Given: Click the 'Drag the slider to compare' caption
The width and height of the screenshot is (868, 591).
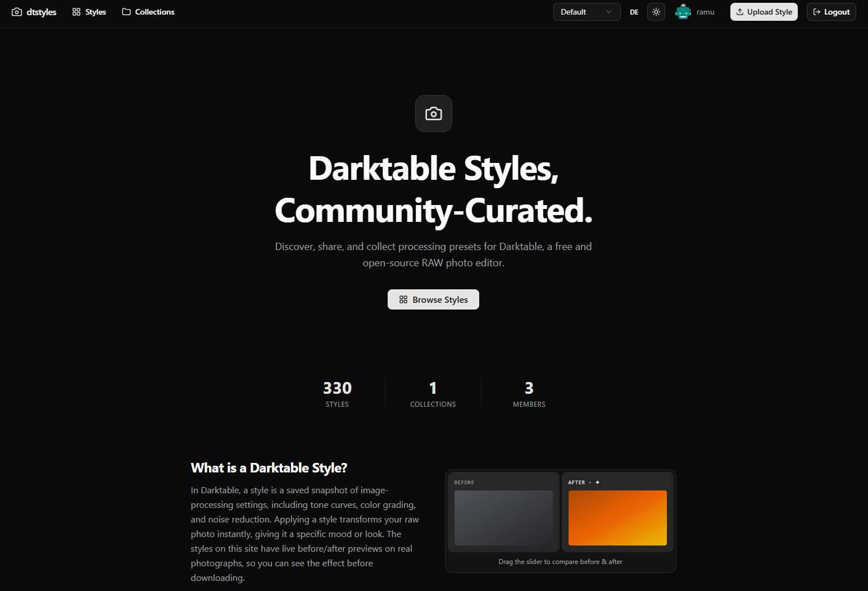Looking at the screenshot, I should 560,562.
